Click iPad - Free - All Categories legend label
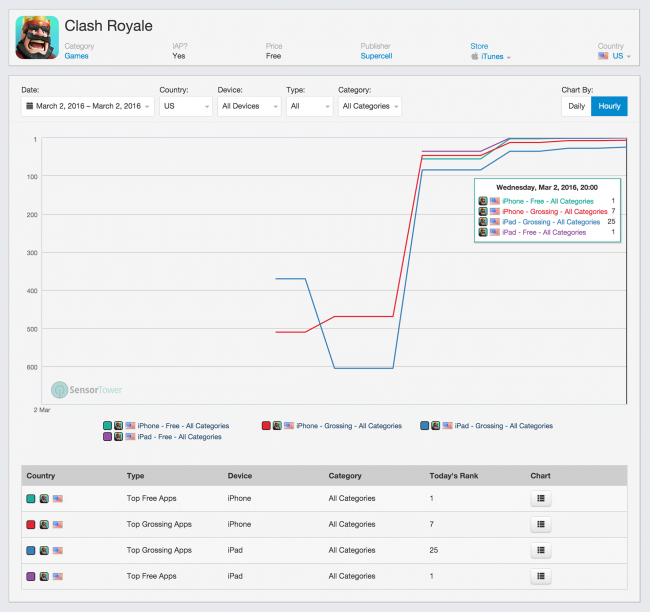The image size is (650, 612). point(179,437)
